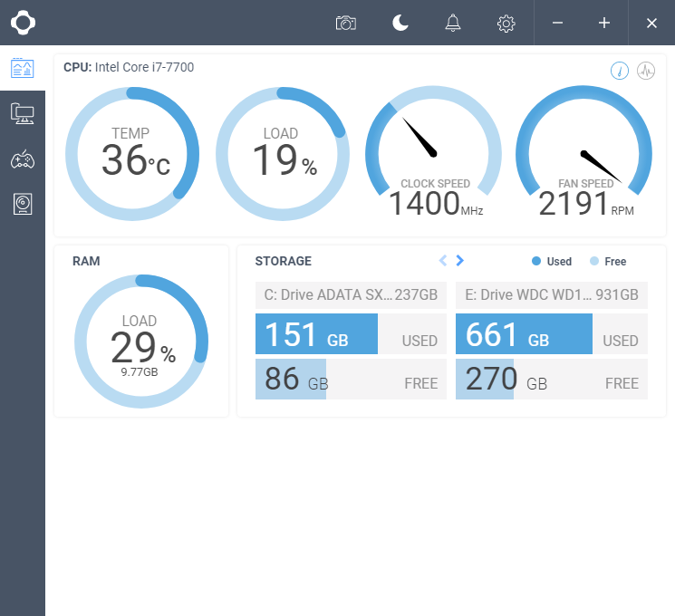Take a screenshot with the camera icon
The width and height of the screenshot is (675, 616).
coord(345,23)
